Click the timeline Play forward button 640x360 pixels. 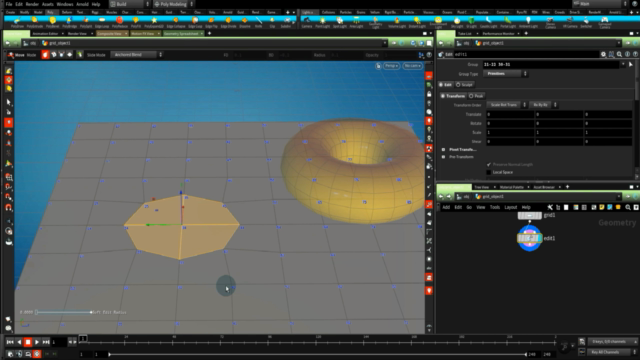37,342
